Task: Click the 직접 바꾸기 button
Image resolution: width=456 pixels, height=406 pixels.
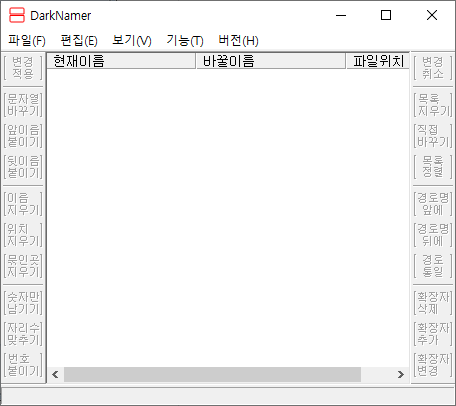Action: [433, 136]
